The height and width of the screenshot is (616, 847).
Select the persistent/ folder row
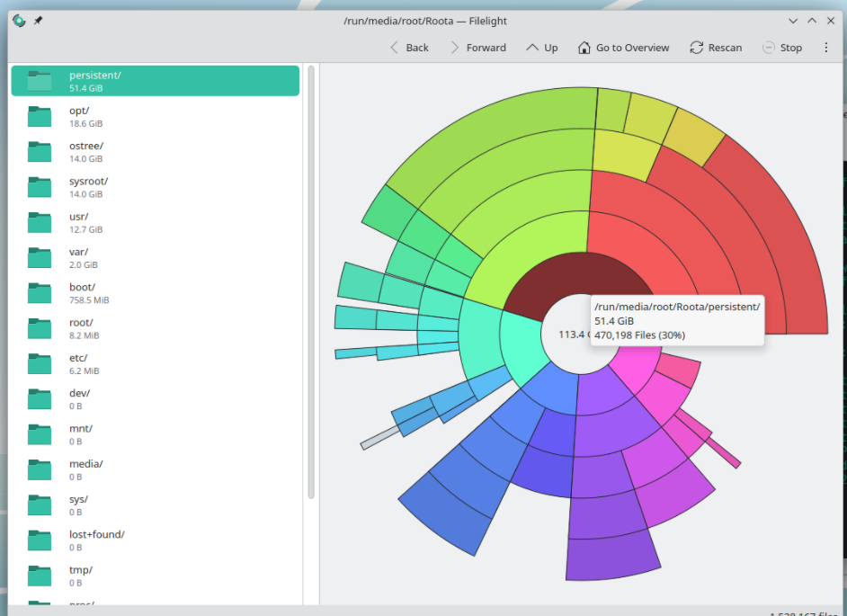(x=155, y=81)
